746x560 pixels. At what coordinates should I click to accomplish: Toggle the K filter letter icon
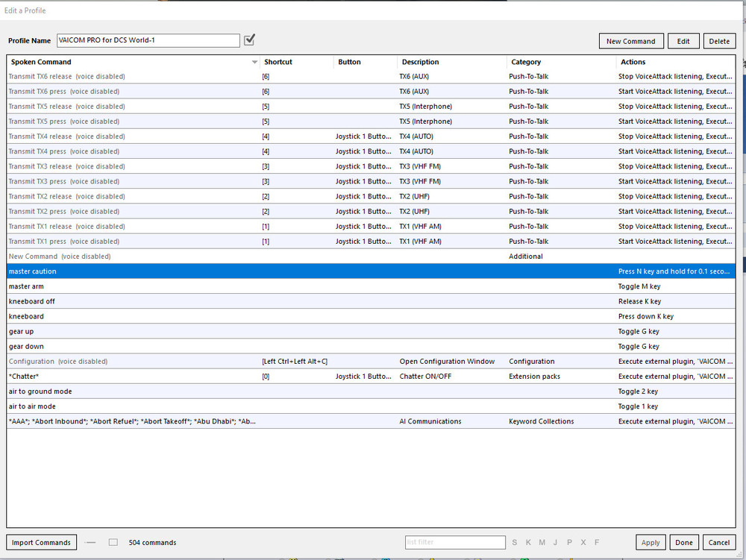(528, 542)
